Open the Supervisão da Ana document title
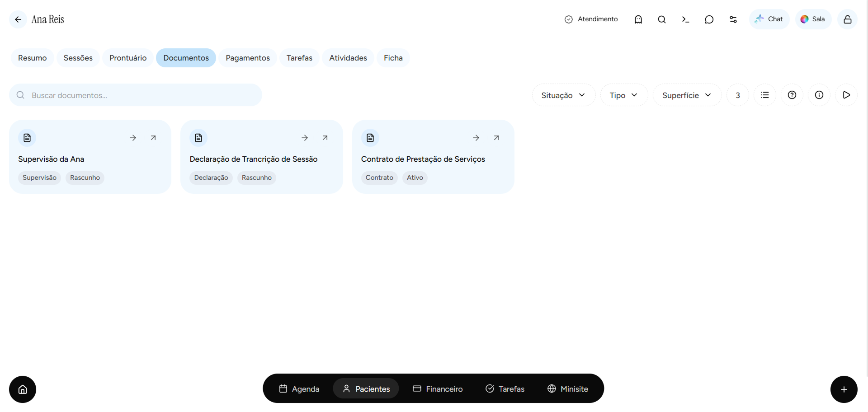868x412 pixels. point(51,159)
